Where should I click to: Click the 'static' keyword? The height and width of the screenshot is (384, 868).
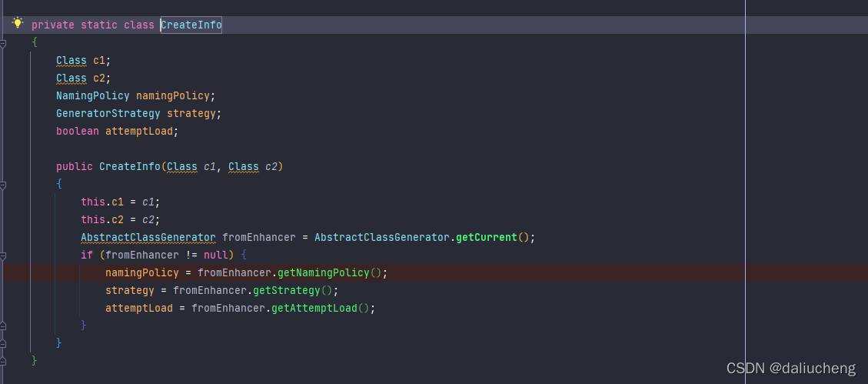pyautogui.click(x=99, y=25)
